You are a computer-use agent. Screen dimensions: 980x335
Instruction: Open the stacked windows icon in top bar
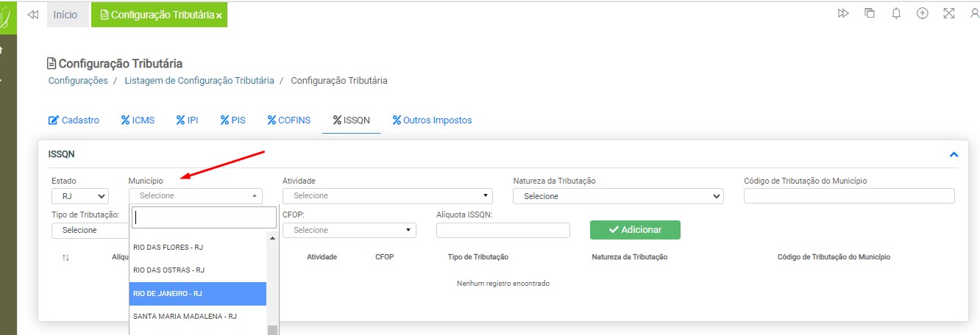pos(870,14)
